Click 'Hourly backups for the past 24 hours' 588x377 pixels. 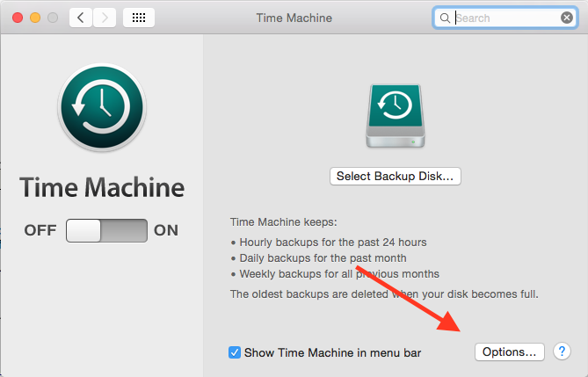pyautogui.click(x=333, y=243)
